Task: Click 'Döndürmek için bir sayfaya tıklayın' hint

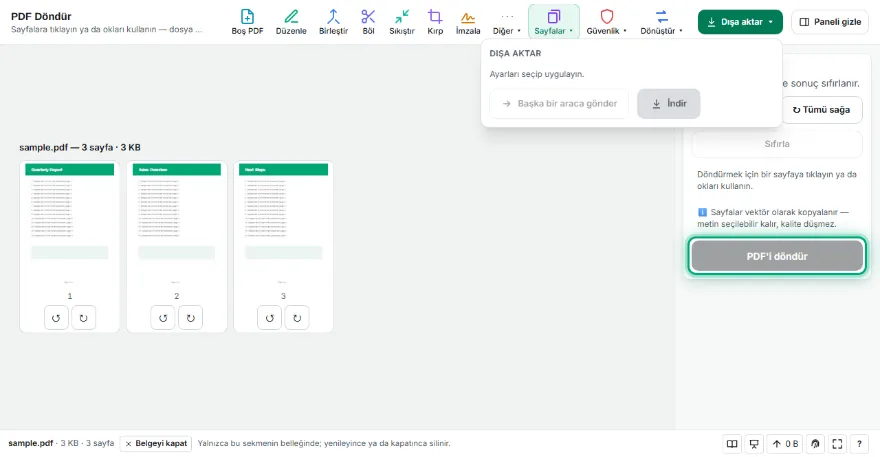Action: (777, 180)
